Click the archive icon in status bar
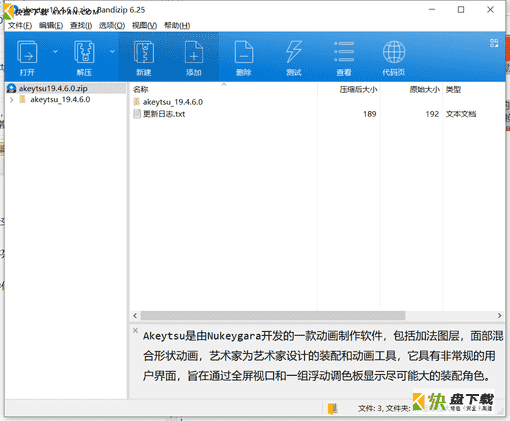 pos(332,408)
